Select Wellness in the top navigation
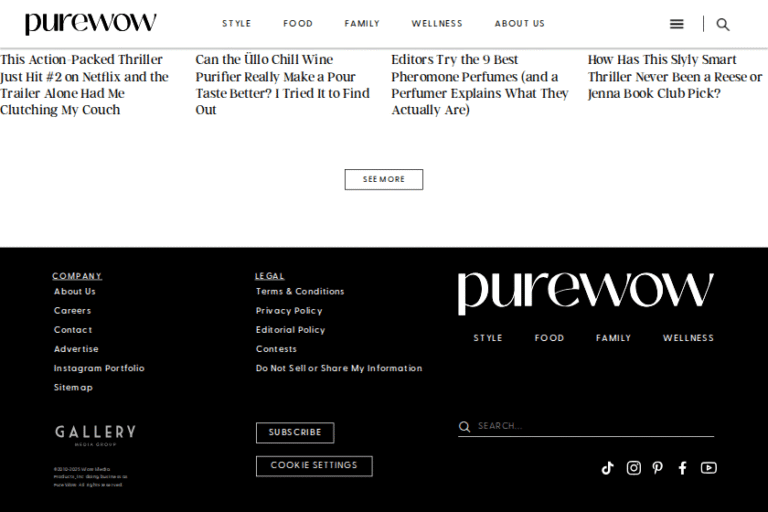The width and height of the screenshot is (768, 512). [x=437, y=24]
